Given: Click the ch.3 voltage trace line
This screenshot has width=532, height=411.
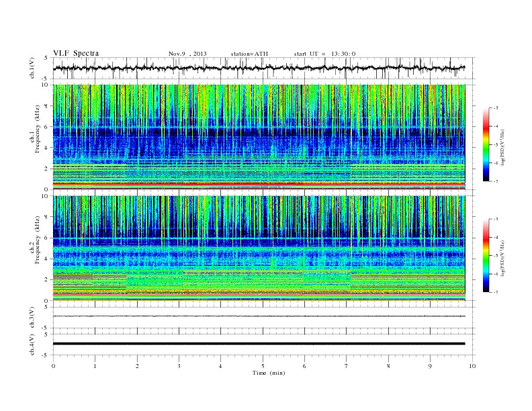Looking at the screenshot, I should [259, 316].
